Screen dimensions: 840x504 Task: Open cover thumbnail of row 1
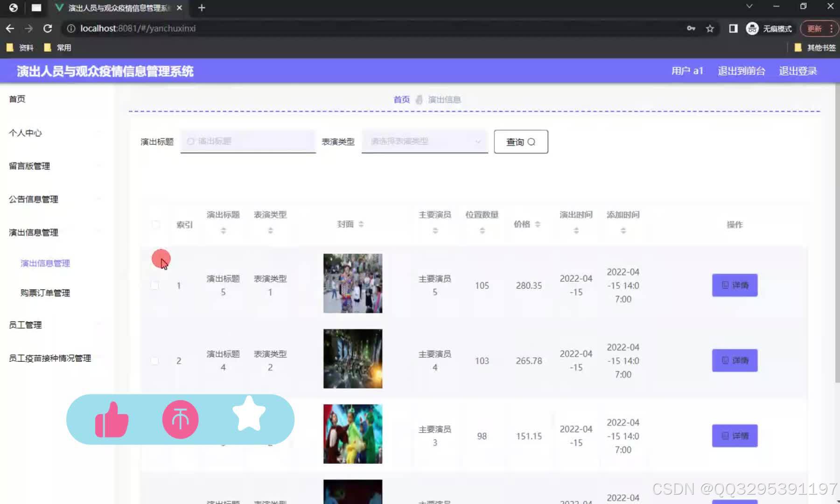pos(353,283)
